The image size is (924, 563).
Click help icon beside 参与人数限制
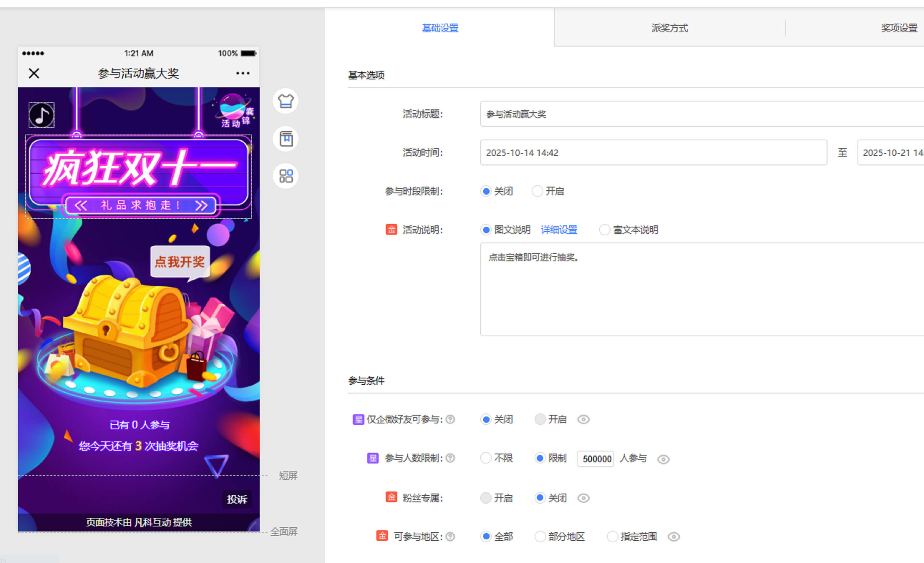click(x=450, y=458)
